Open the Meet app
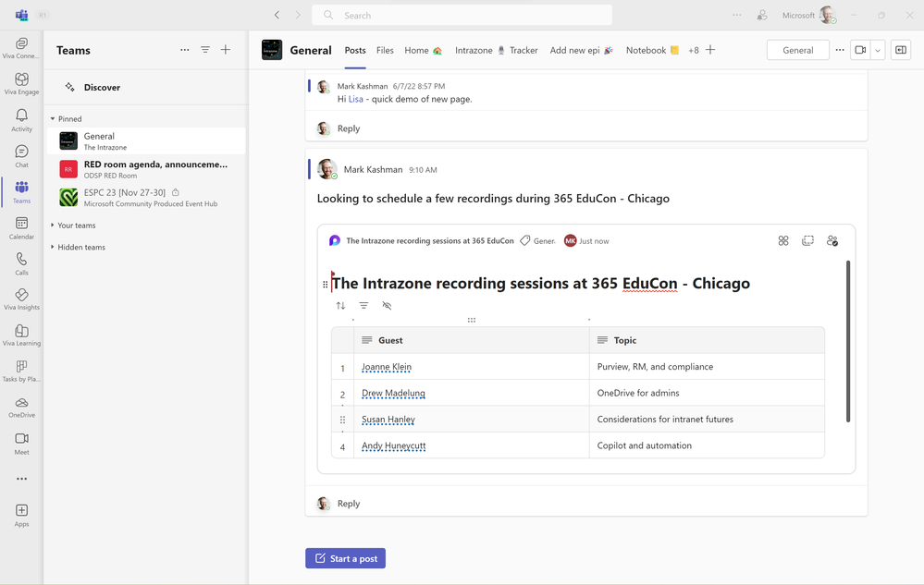924x585 pixels. (21, 444)
